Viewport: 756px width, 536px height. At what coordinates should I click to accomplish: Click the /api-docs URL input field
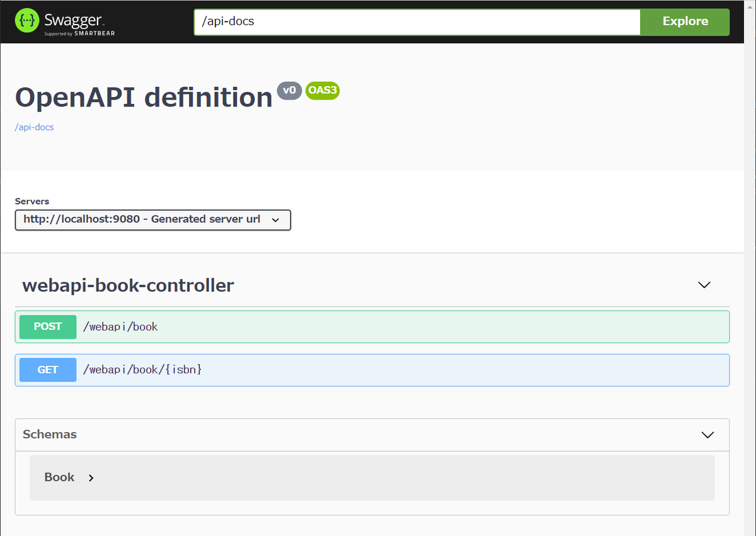(x=417, y=21)
